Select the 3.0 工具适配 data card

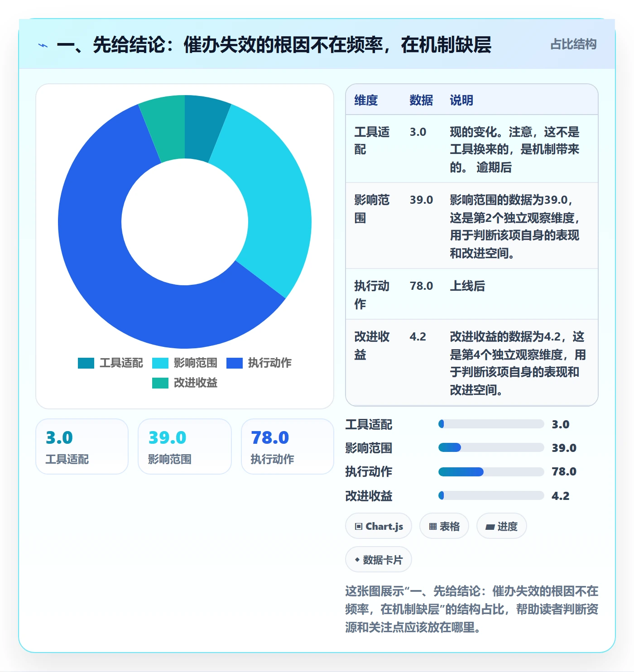pos(82,446)
